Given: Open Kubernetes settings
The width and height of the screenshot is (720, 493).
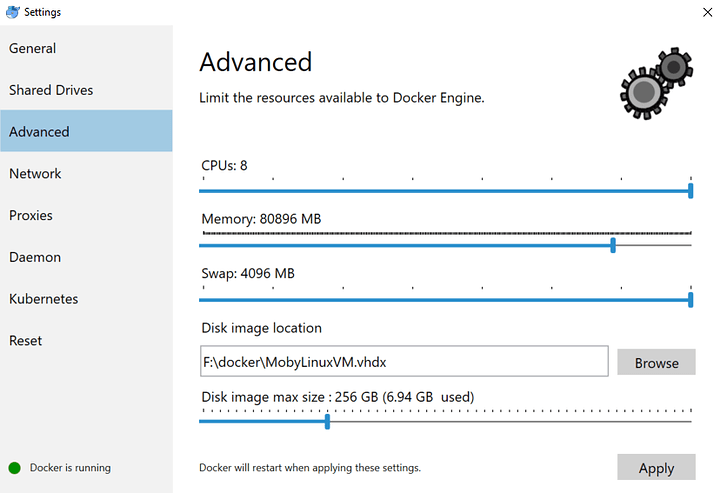Looking at the screenshot, I should (43, 299).
